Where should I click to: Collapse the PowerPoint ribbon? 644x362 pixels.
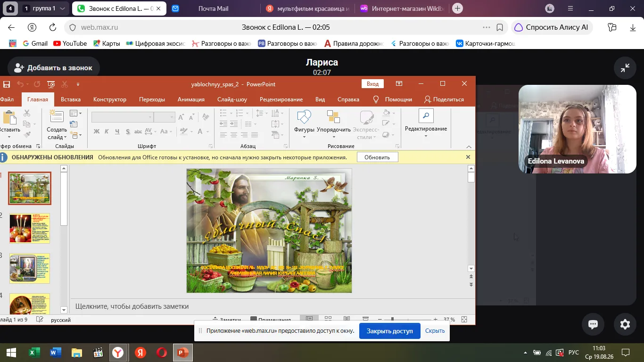(x=469, y=147)
